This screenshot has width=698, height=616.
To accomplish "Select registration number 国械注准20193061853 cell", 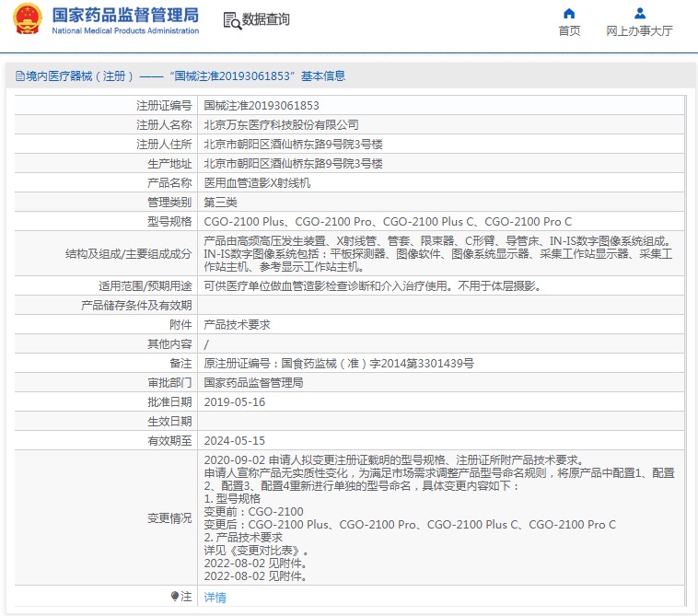I will pyautogui.click(x=262, y=106).
